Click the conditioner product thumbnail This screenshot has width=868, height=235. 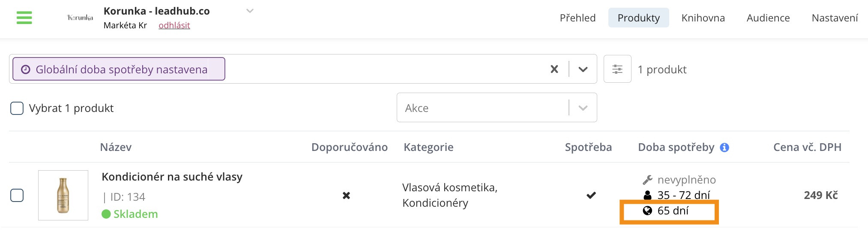coord(63,195)
